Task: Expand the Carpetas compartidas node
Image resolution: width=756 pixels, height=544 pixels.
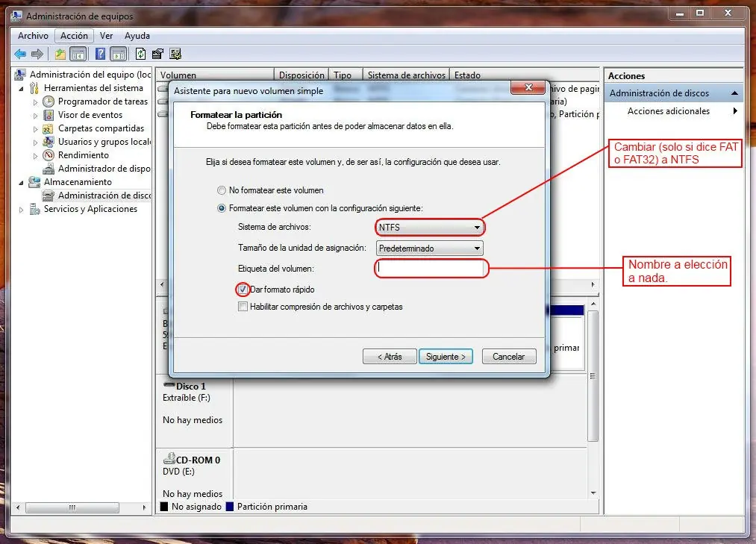Action: pyautogui.click(x=35, y=129)
